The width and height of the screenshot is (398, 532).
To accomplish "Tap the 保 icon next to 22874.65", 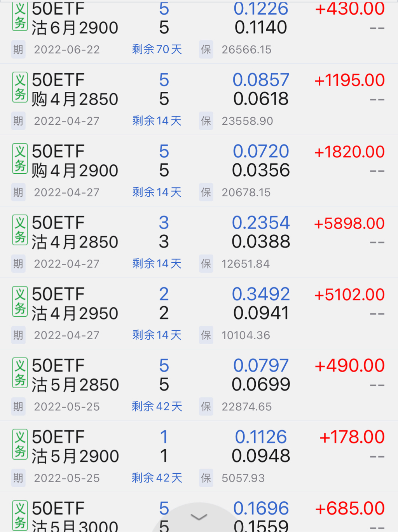I will pos(206,406).
